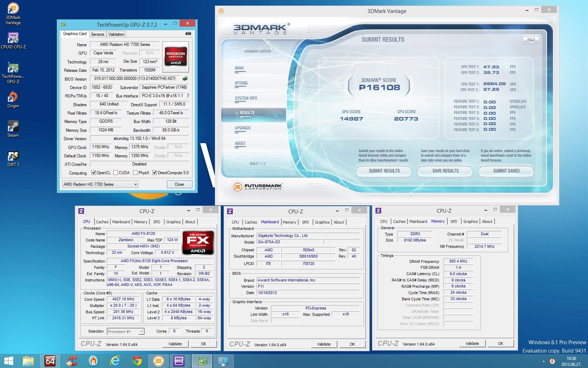This screenshot has height=368, width=588.
Task: Click the GPU-Z green taskbar icon
Action: [x=202, y=361]
